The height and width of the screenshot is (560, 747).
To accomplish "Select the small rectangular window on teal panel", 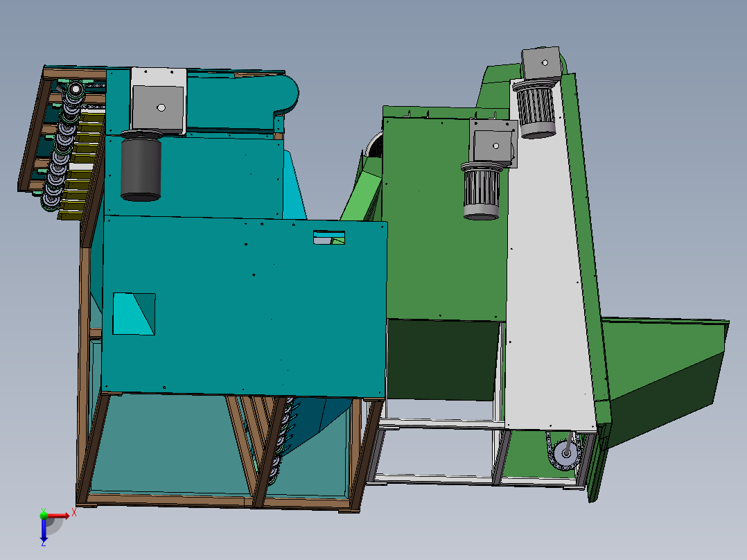I will coord(328,237).
